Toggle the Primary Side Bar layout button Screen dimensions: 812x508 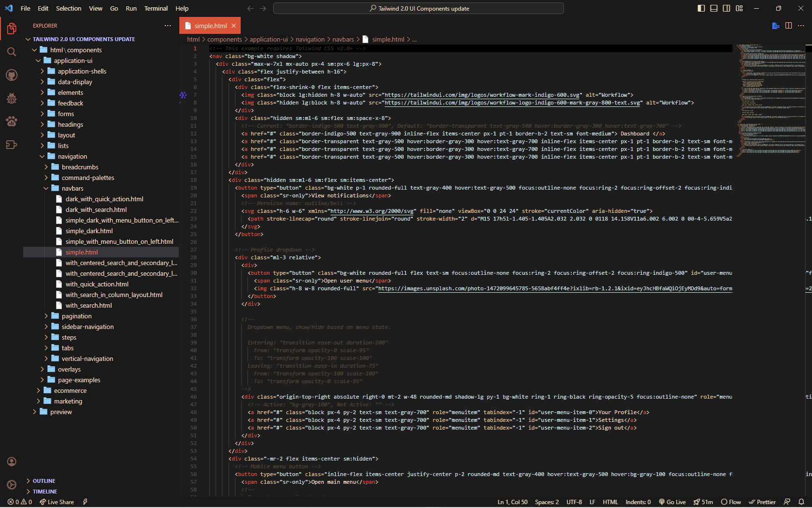pos(701,8)
